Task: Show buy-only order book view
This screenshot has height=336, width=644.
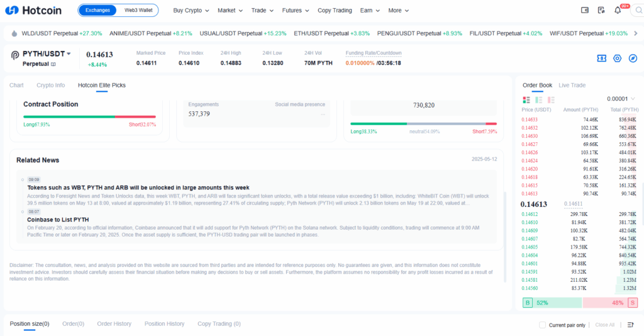Action: click(538, 100)
